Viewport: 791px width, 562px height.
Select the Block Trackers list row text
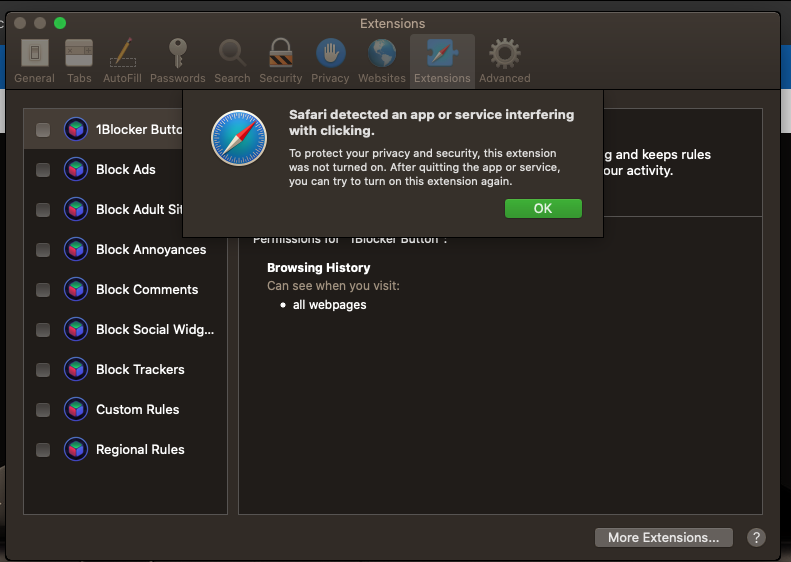pos(140,369)
